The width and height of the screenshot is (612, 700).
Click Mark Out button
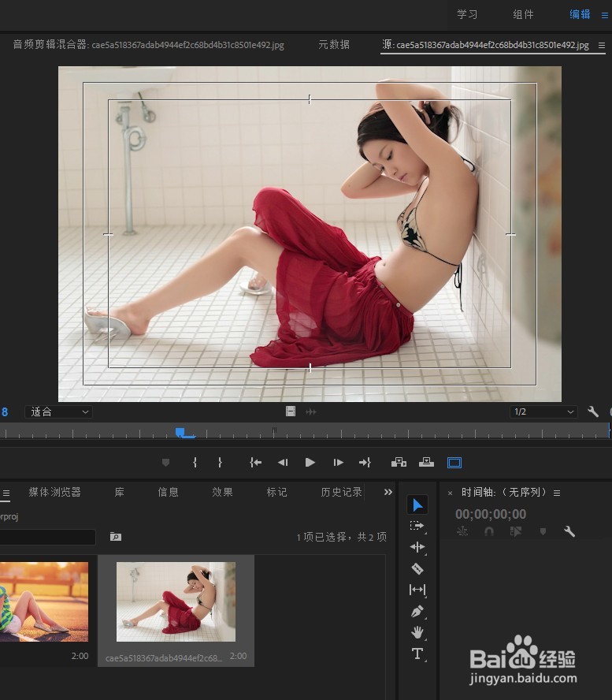(220, 463)
